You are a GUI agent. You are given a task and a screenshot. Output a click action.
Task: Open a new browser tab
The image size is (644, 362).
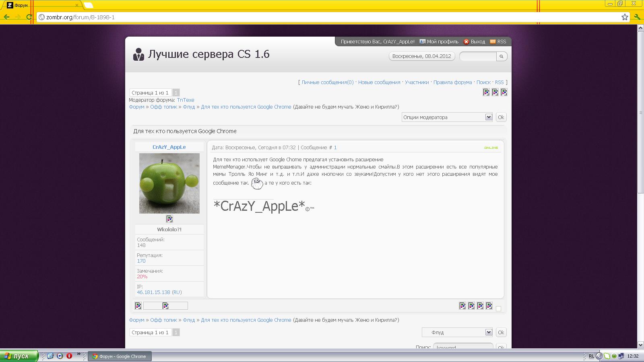pyautogui.click(x=89, y=5)
